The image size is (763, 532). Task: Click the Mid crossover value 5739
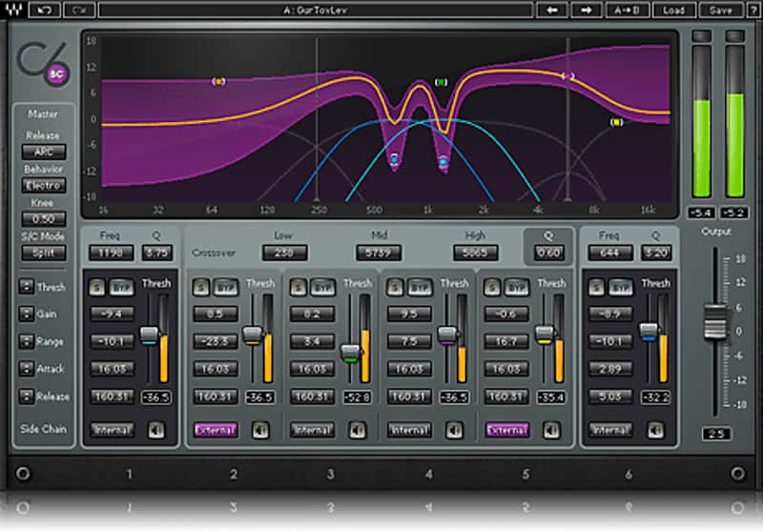[378, 253]
